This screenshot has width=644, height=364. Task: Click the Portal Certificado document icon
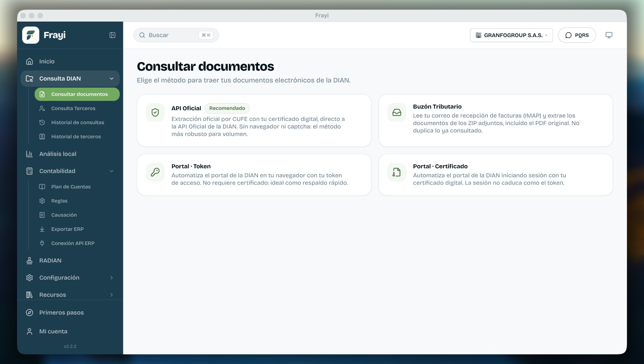tap(397, 172)
